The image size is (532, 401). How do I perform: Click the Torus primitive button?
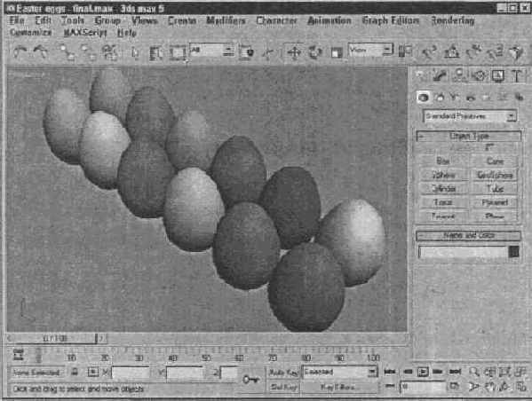coord(443,202)
